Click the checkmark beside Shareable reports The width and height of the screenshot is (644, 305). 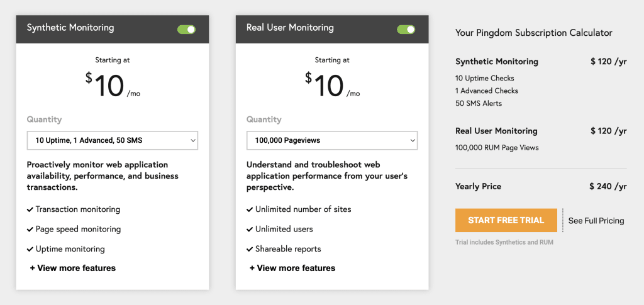[x=250, y=249]
